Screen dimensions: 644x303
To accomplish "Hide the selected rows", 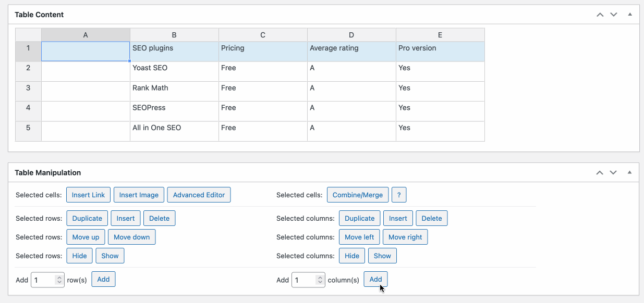I will coord(80,256).
